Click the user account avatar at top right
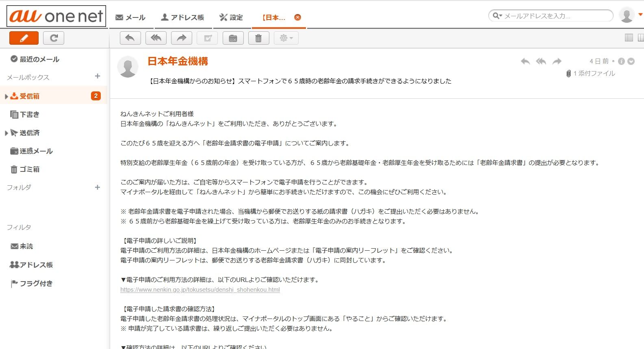Image resolution: width=644 pixels, height=349 pixels. click(x=627, y=15)
